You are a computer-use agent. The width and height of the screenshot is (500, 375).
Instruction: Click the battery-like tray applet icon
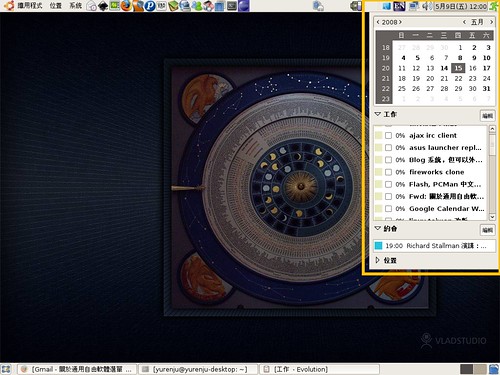(x=356, y=6)
